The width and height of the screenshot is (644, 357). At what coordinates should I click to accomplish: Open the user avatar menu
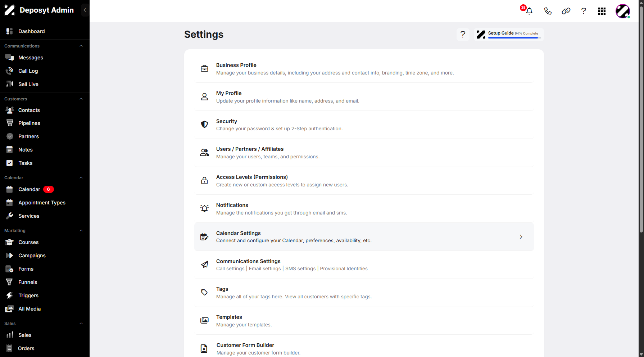623,11
